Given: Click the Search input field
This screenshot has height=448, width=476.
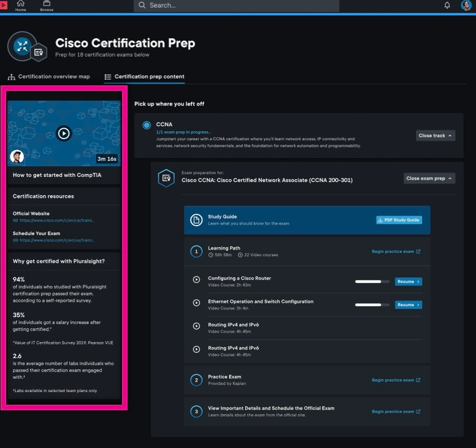Looking at the screenshot, I should (236, 6).
